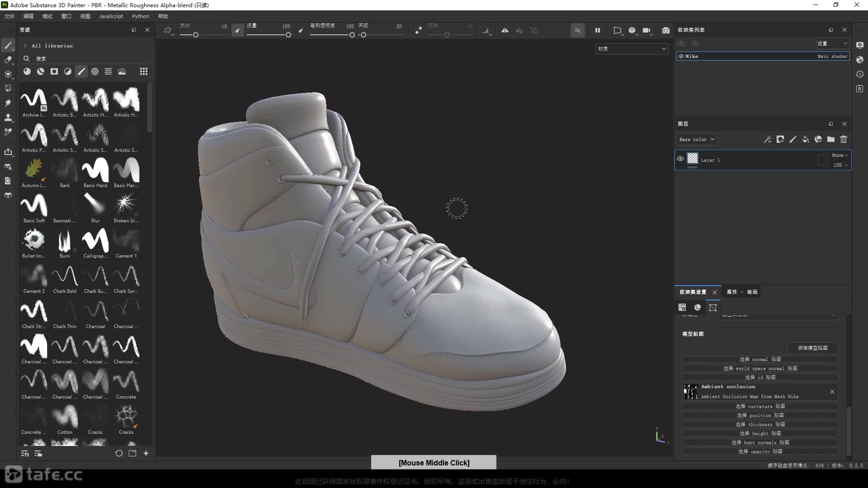The image size is (868, 488).
Task: Toggle the texture set solo eye icon
Action: 695,43
